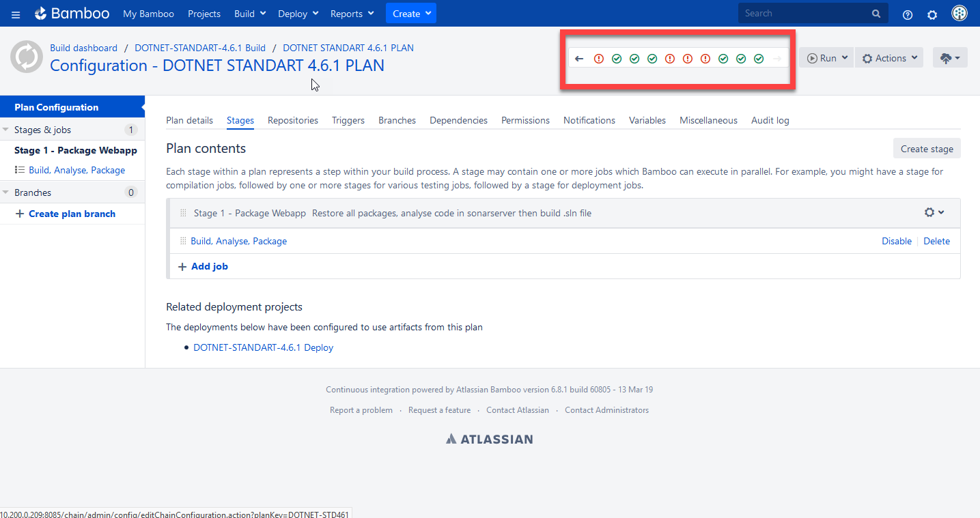Open the Triggers tab
Viewport: 980px width, 518px height.
[348, 121]
